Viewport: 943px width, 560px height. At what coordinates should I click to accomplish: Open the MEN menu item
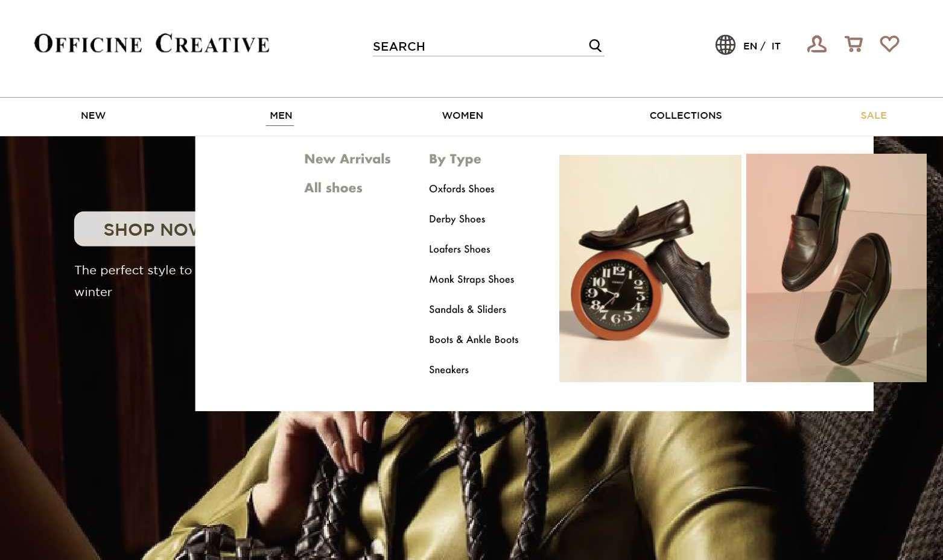(281, 115)
